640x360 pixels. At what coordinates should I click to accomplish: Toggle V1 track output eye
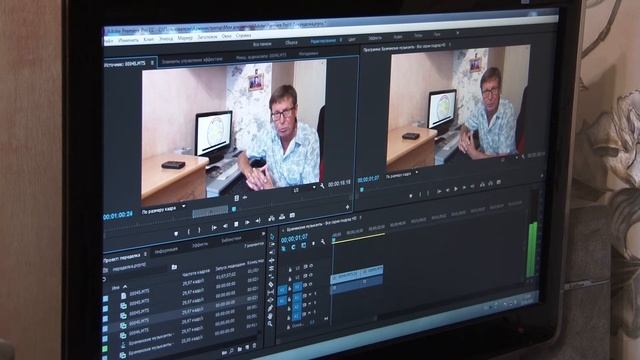[311, 284]
